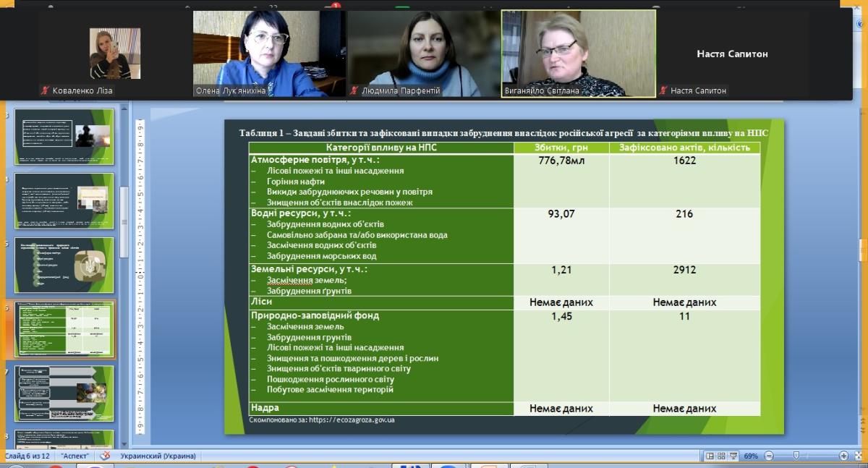
Task: Click the "Водні ресурси, у т.ч.:" row heading
Action: tap(300, 213)
